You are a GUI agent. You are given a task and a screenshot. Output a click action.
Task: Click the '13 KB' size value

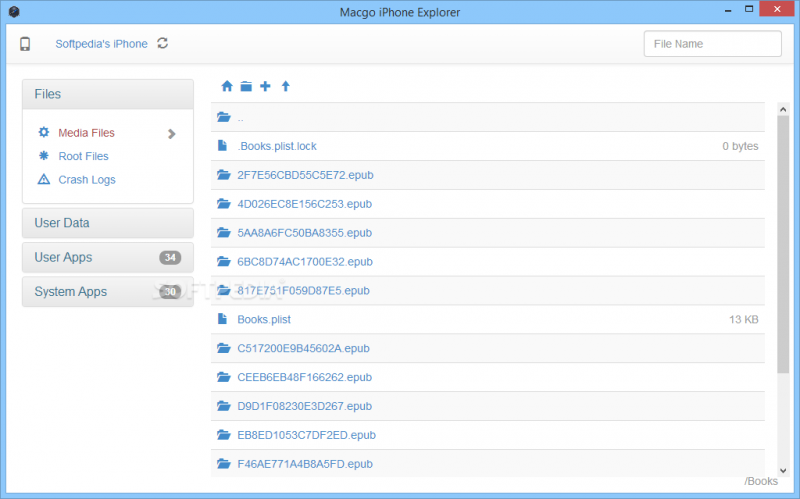click(744, 319)
